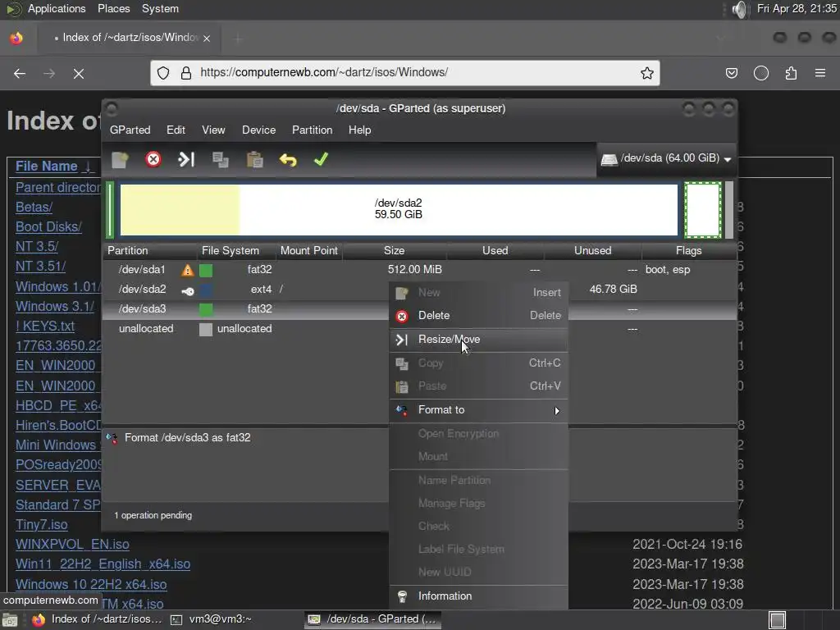Click blue ext4 color square for /dev/sda2
Viewport: 840px width, 630px height.
pos(206,290)
